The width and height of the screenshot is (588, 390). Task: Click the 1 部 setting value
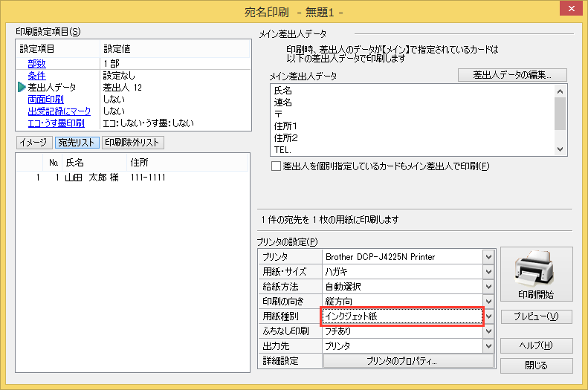[112, 63]
